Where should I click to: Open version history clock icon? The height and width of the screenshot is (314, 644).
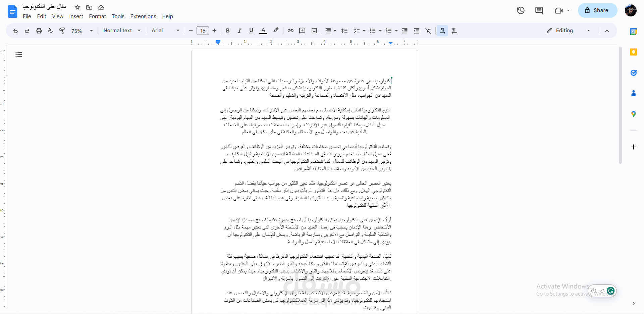[521, 10]
